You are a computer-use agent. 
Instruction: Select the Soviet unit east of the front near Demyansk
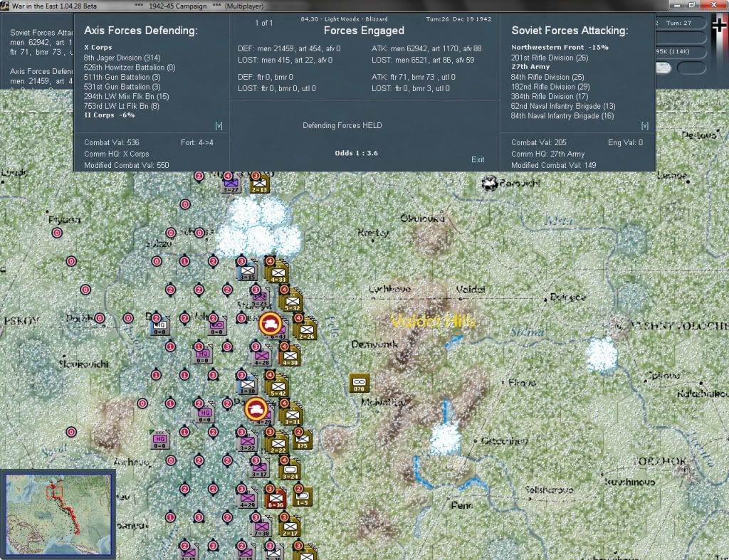[x=359, y=383]
